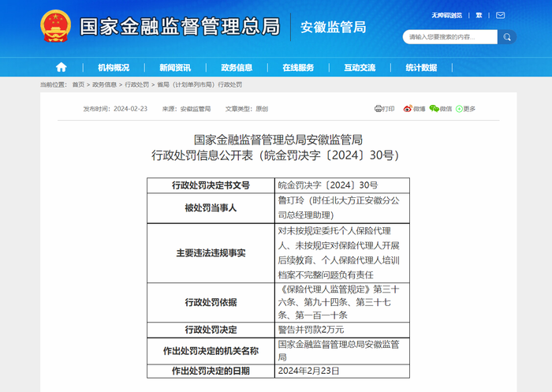Open the 在线服务 menu
The width and height of the screenshot is (552, 392).
(x=298, y=67)
